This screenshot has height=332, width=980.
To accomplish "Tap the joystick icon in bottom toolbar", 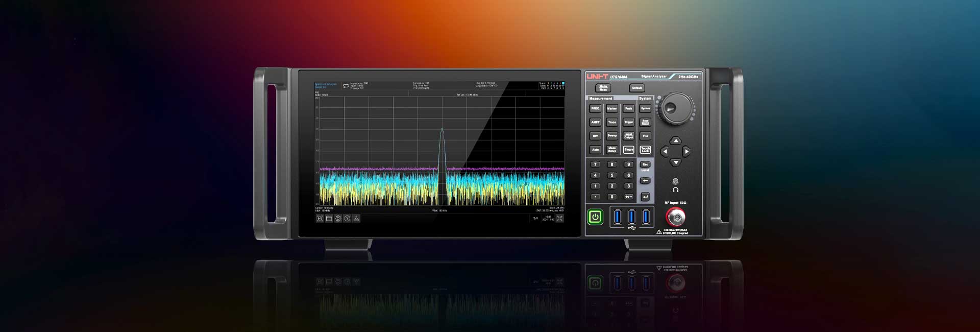I will [x=356, y=219].
